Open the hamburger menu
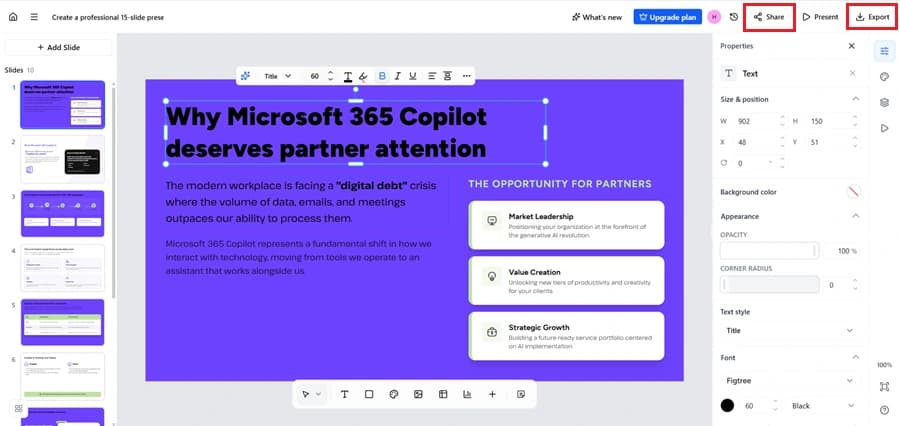 [x=34, y=17]
